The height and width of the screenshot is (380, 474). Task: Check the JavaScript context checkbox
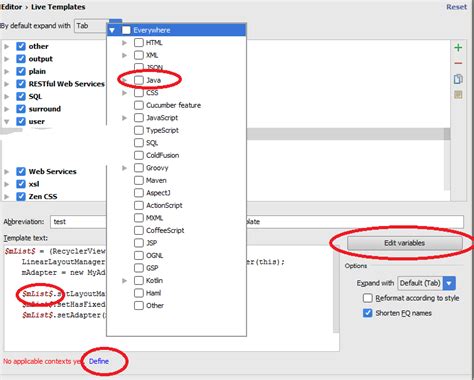(139, 118)
